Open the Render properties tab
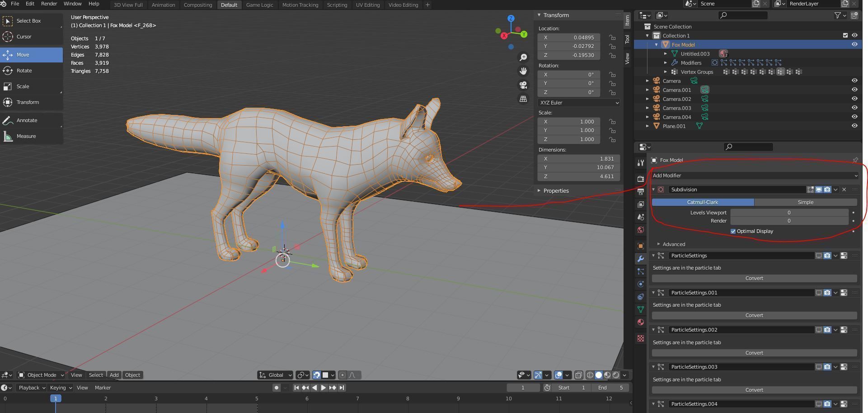This screenshot has width=868, height=413. click(x=640, y=179)
